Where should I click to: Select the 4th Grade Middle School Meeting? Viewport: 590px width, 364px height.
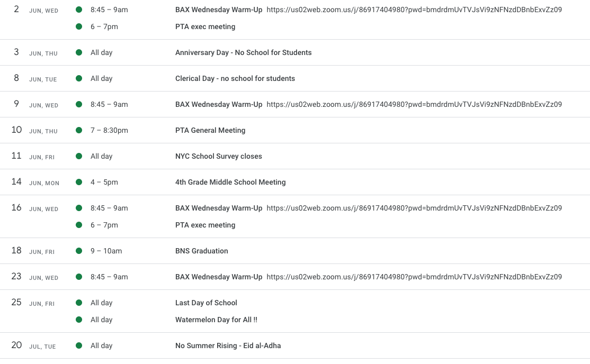click(230, 182)
